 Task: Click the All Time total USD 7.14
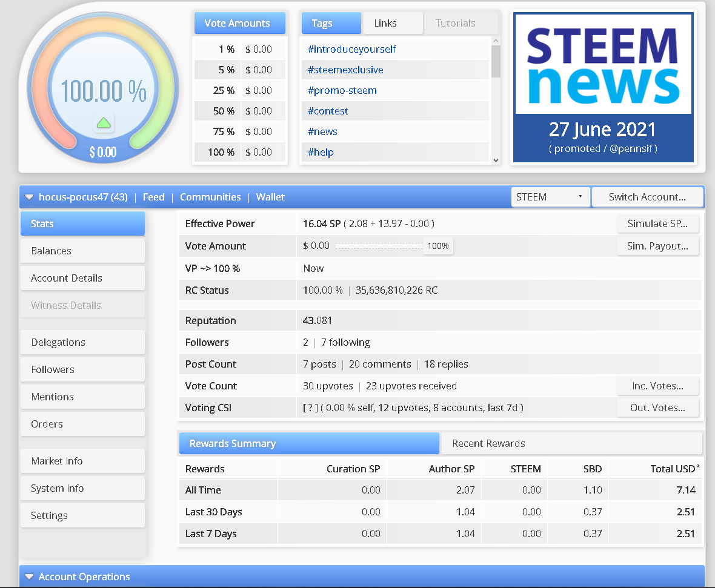click(686, 490)
